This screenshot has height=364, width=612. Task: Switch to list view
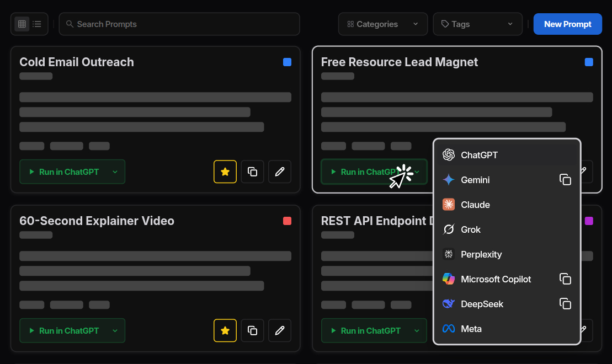click(36, 24)
